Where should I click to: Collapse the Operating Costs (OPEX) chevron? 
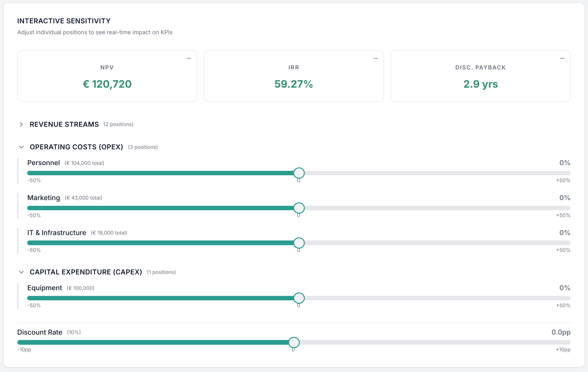(21, 147)
